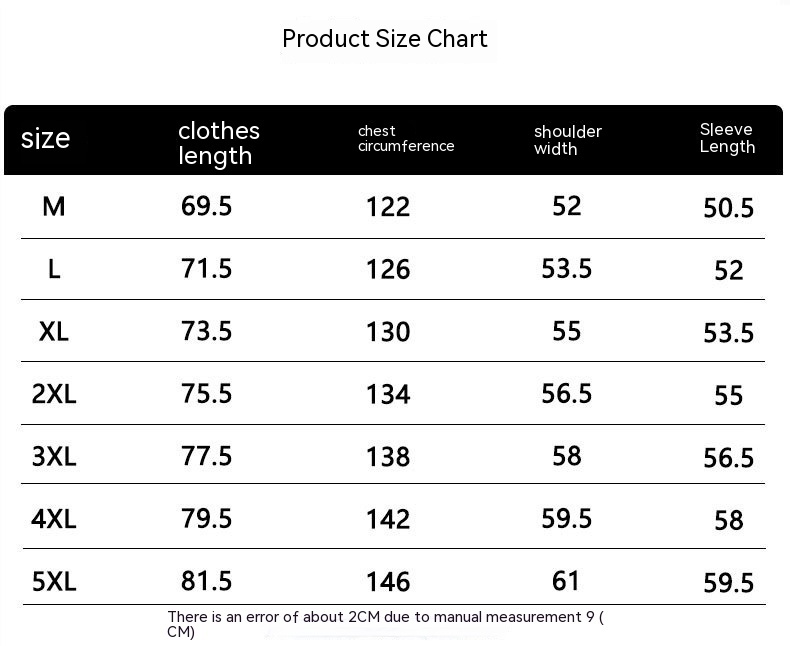Click the Product Size Chart title
Screen dimensions: 790x646
pos(385,39)
